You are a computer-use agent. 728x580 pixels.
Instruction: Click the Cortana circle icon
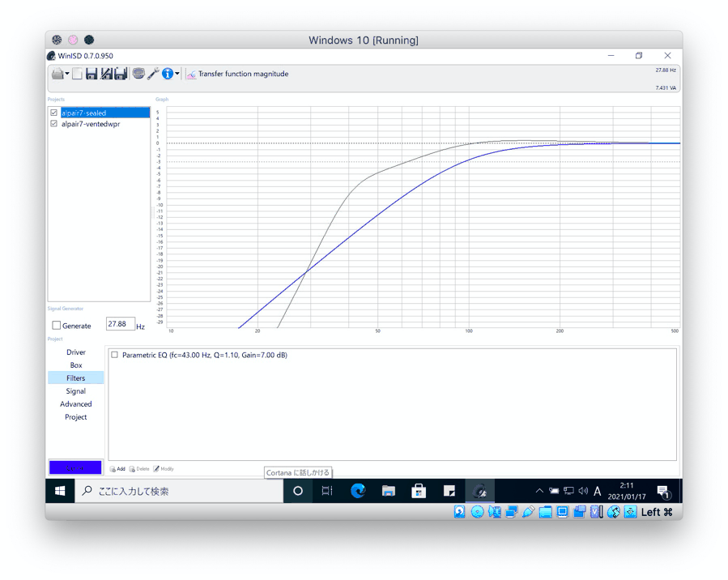click(298, 491)
